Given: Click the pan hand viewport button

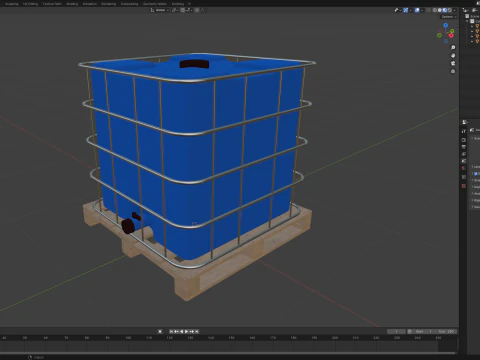Looking at the screenshot, I should coord(453,55).
